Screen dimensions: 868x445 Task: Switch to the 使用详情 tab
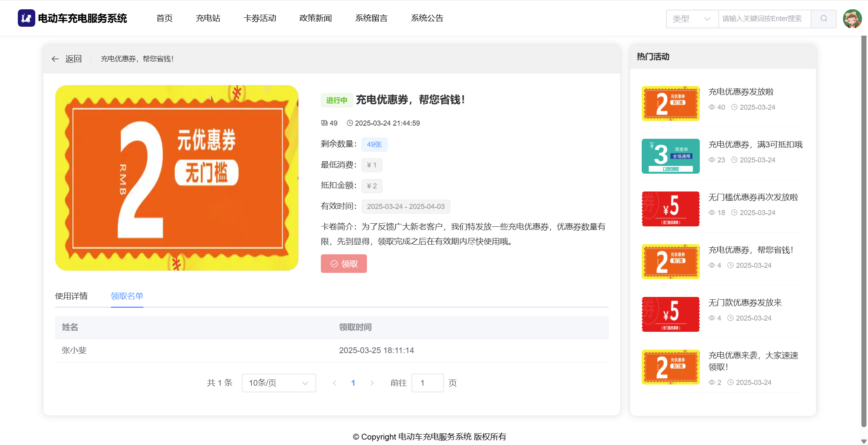pos(71,296)
